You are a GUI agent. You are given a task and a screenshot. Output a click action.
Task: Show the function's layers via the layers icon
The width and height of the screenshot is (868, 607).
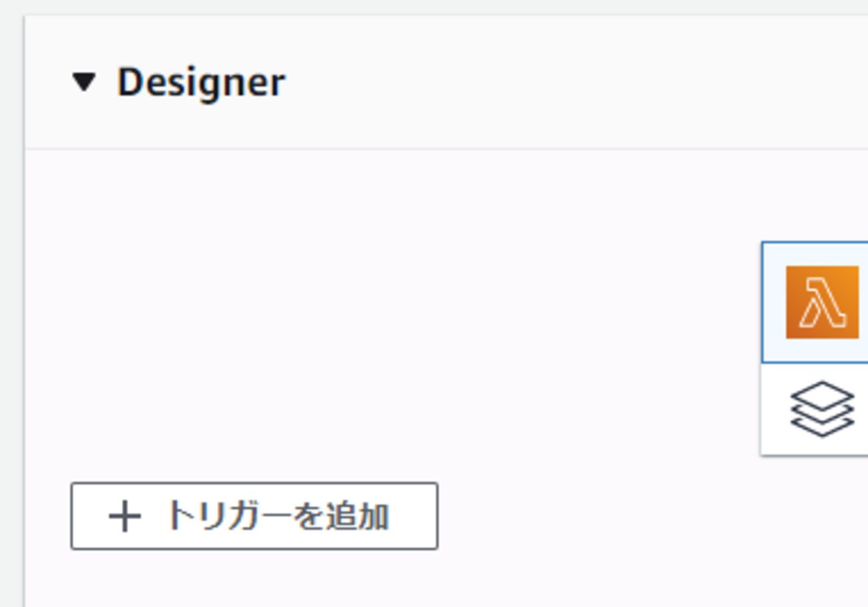point(822,409)
